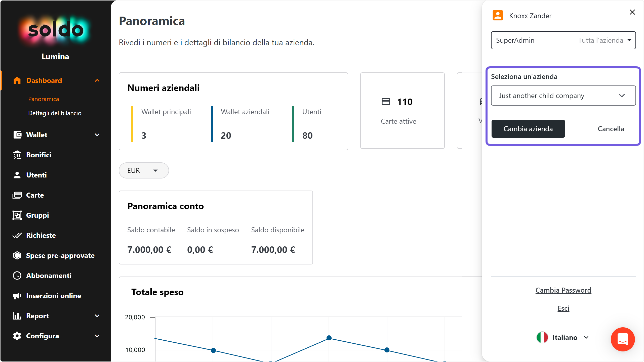
Task: Click the Saldo in sospeso 0,00 € value
Action: click(200, 250)
